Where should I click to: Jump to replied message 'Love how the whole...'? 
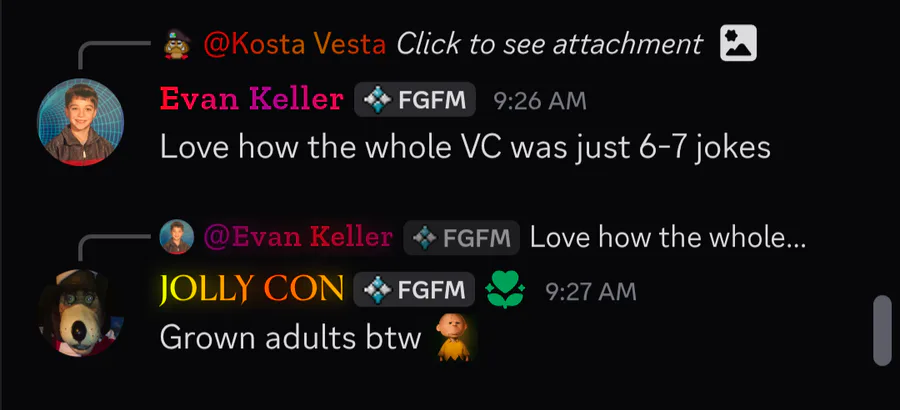click(x=668, y=237)
